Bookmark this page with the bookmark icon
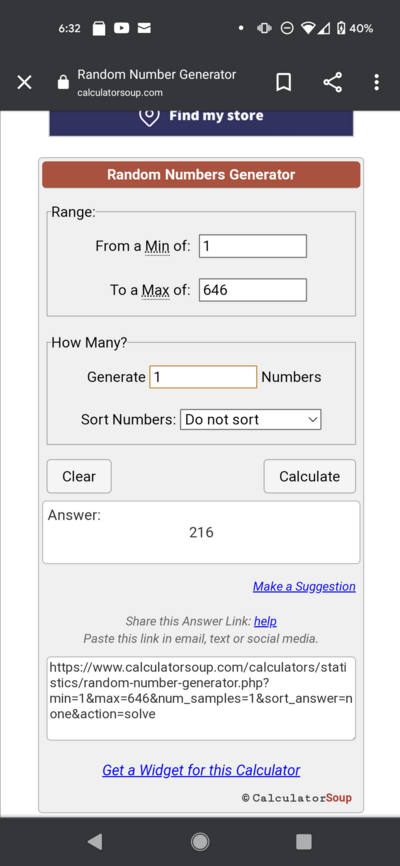This screenshot has width=400, height=866. (283, 83)
